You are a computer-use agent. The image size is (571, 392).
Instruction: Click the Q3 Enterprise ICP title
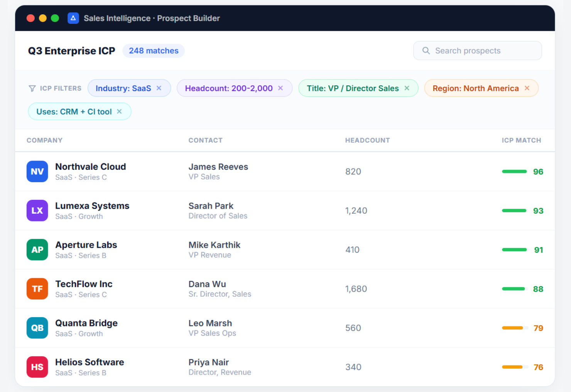click(71, 51)
